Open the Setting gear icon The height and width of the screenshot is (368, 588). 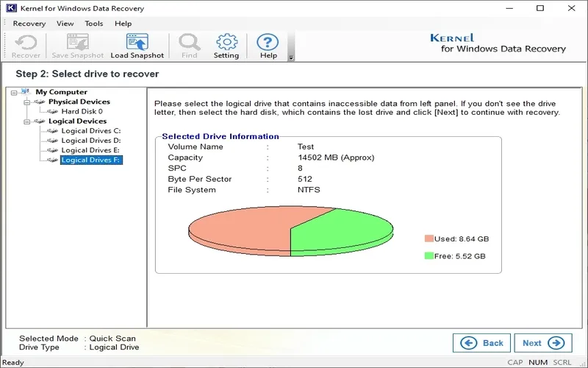coord(226,42)
